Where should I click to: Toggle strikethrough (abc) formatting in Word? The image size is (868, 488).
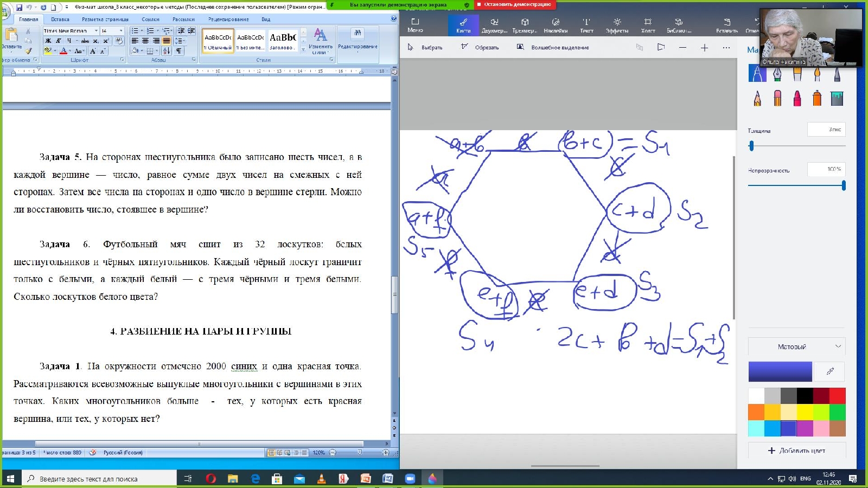click(85, 41)
